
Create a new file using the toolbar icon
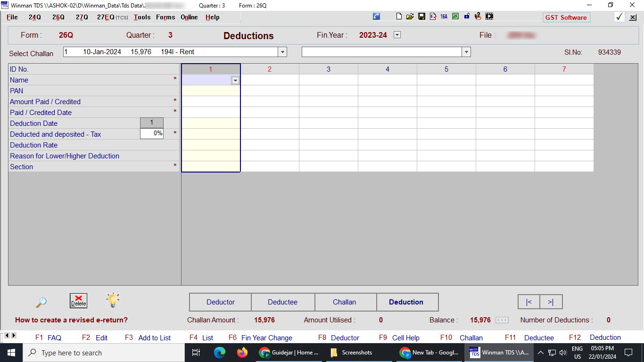click(x=398, y=16)
